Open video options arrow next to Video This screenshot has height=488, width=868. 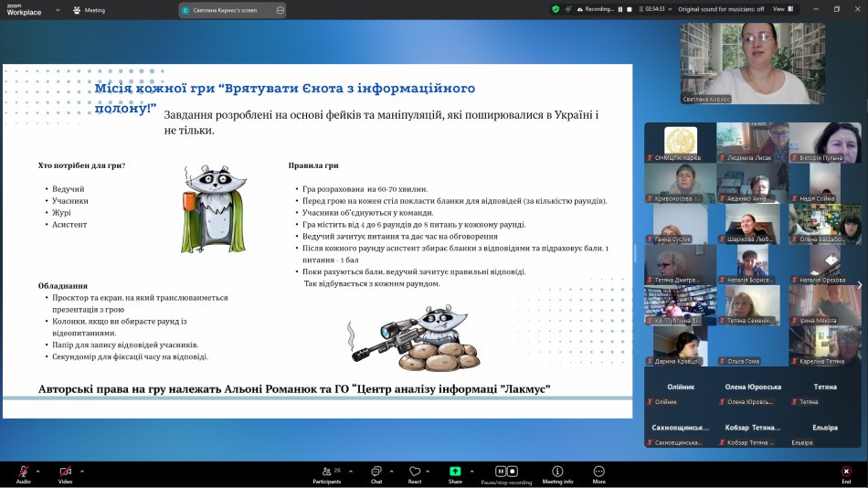81,472
